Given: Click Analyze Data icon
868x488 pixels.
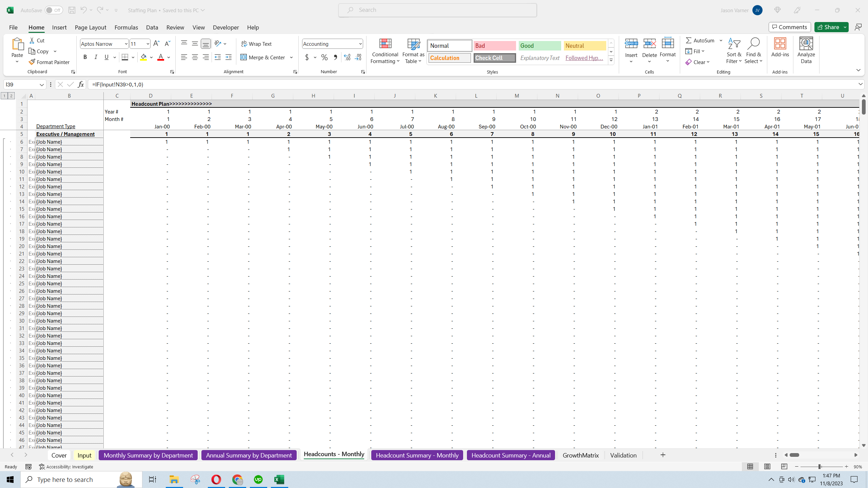Looking at the screenshot, I should 806,51.
